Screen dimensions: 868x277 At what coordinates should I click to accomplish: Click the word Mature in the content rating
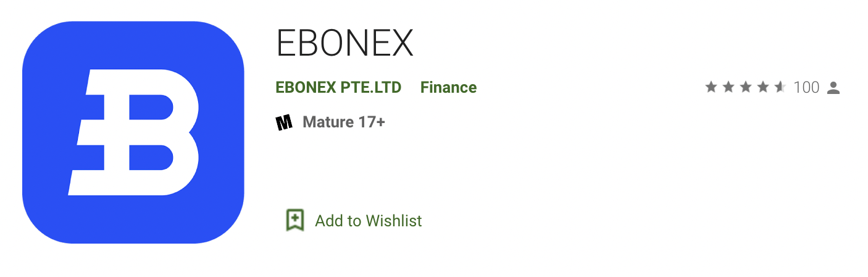pos(328,122)
